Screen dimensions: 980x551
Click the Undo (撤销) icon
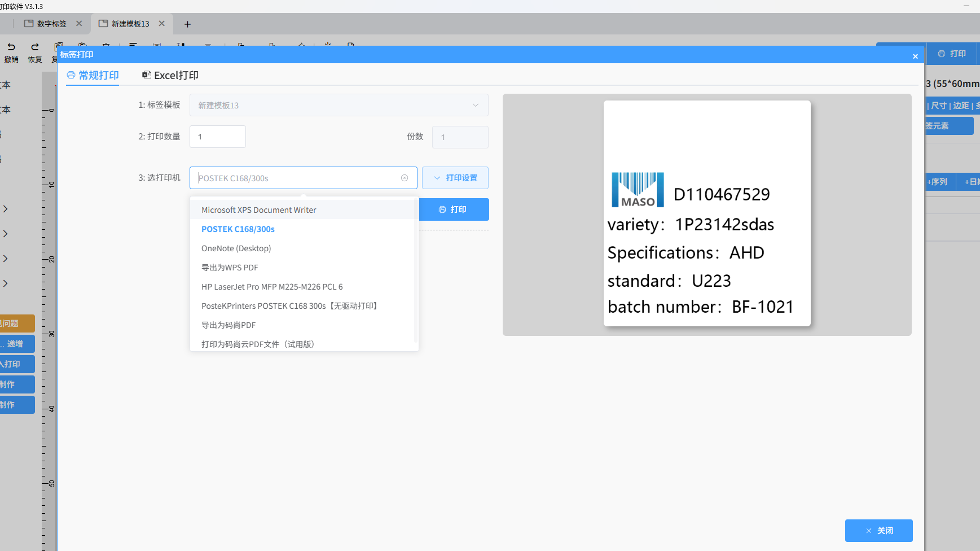tap(11, 47)
